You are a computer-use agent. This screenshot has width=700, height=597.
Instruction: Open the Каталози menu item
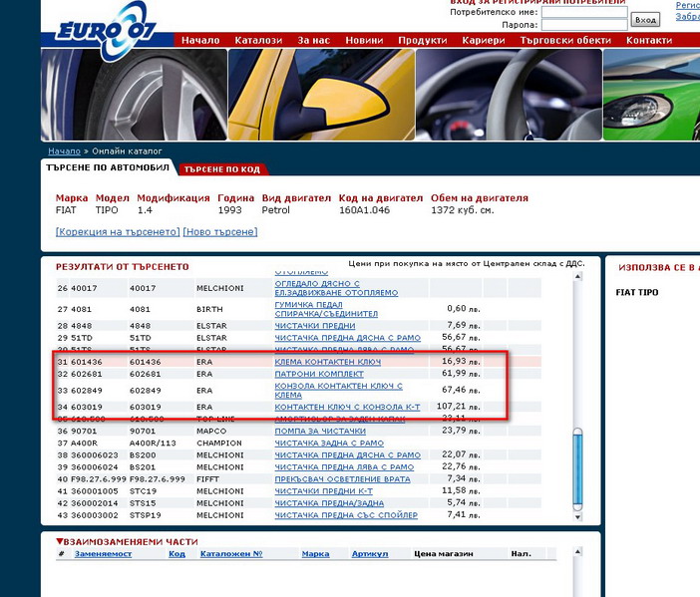[258, 40]
